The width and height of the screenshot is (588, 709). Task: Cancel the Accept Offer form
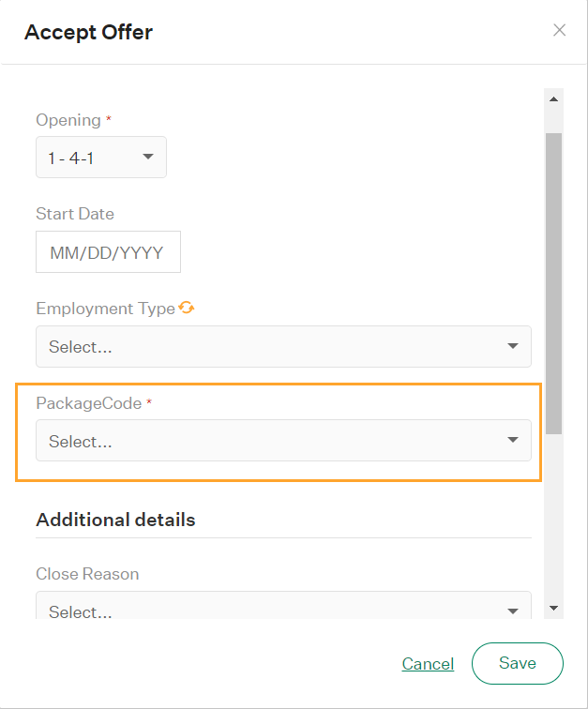click(428, 664)
